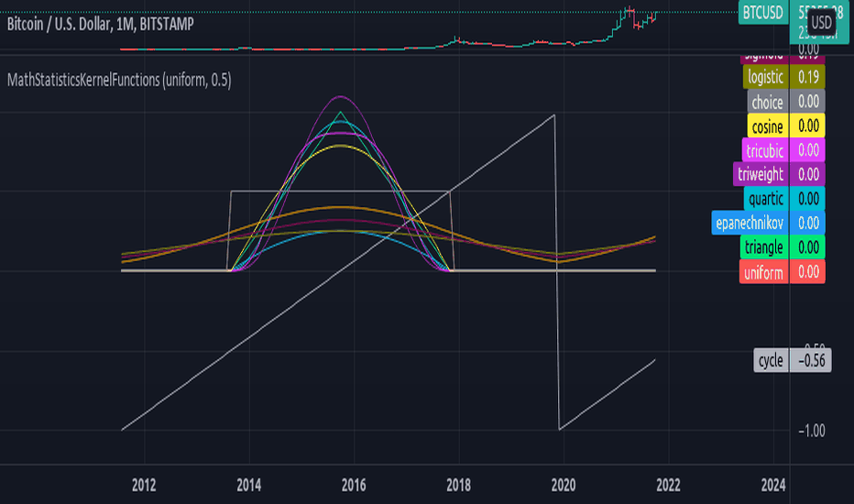The height and width of the screenshot is (504, 854).
Task: Click the 2016 label on time axis
Action: [x=354, y=485]
